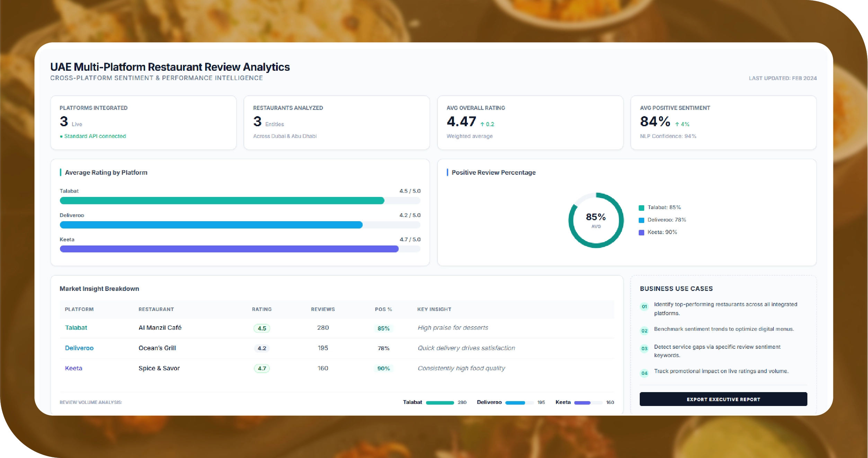Click the 03 use case number badge
This screenshot has height=458, width=868.
[x=644, y=348]
